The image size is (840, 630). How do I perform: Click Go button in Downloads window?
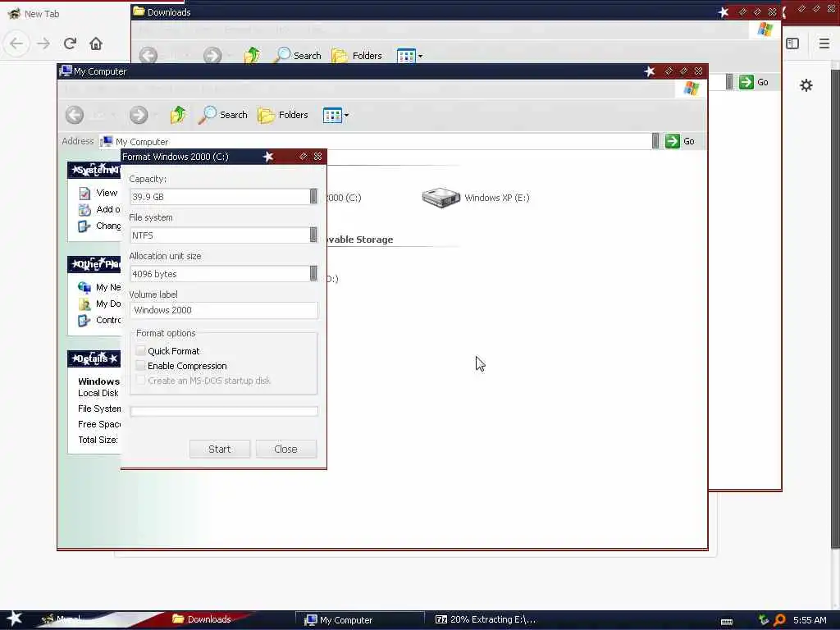pyautogui.click(x=754, y=82)
